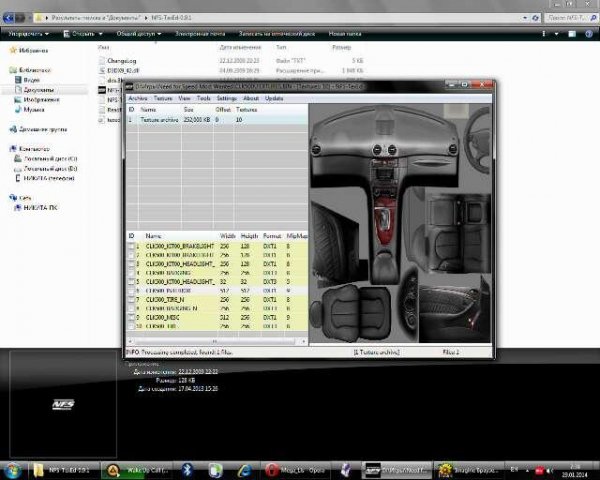This screenshot has height=480, width=600.
Task: Refresh the Explorer address bar location
Action: (x=535, y=18)
